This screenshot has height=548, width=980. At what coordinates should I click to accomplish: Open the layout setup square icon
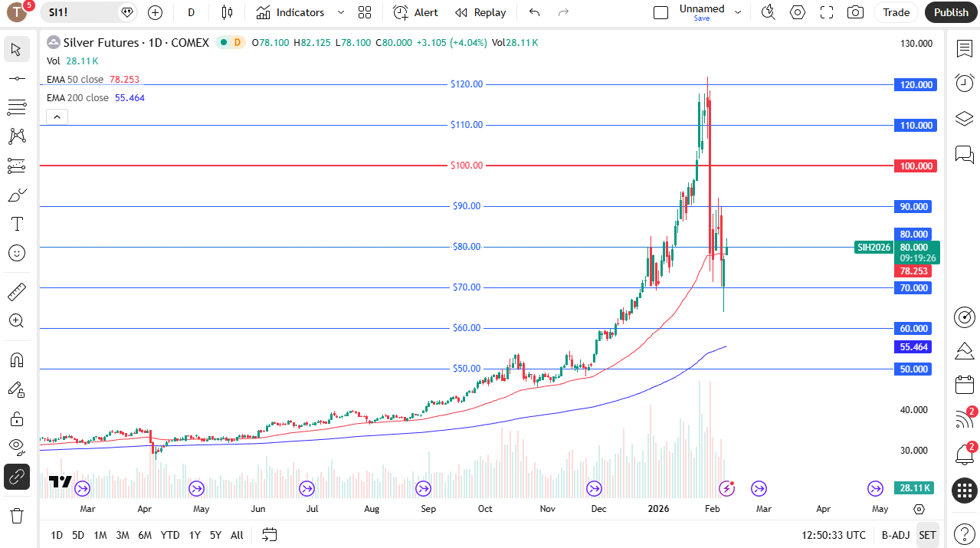click(660, 12)
